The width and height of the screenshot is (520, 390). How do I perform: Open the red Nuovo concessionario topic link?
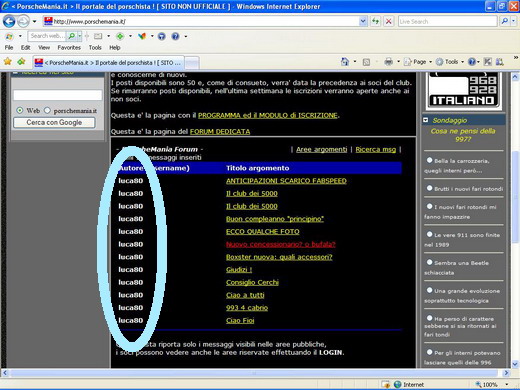281,244
